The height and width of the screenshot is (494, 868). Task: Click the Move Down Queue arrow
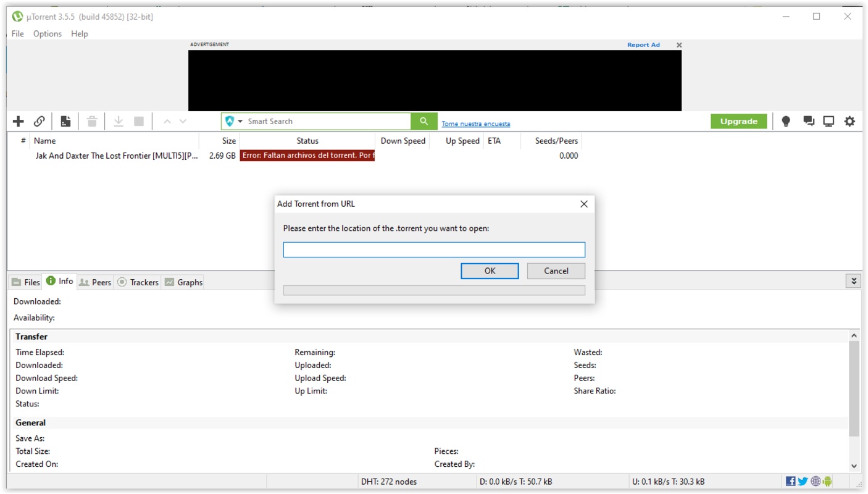pos(183,122)
